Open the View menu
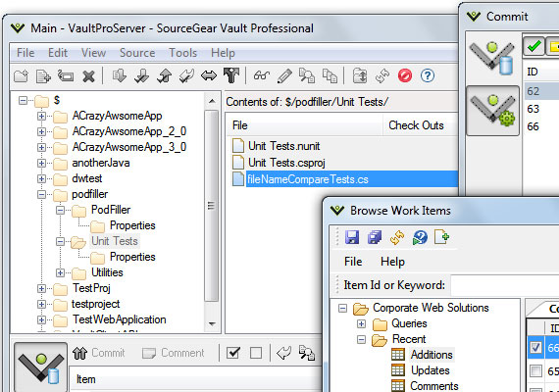Viewport: 559px width, 392px height. pos(93,53)
